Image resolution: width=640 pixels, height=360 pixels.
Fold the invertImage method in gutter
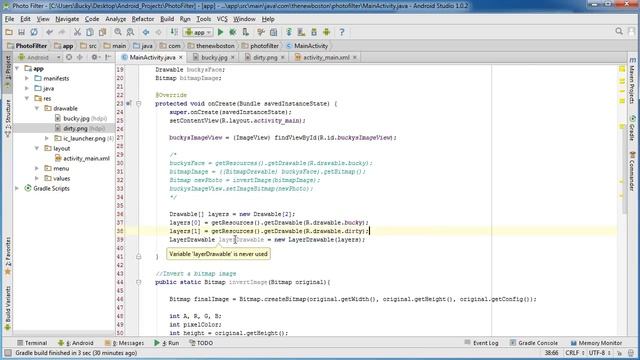pyautogui.click(x=139, y=282)
